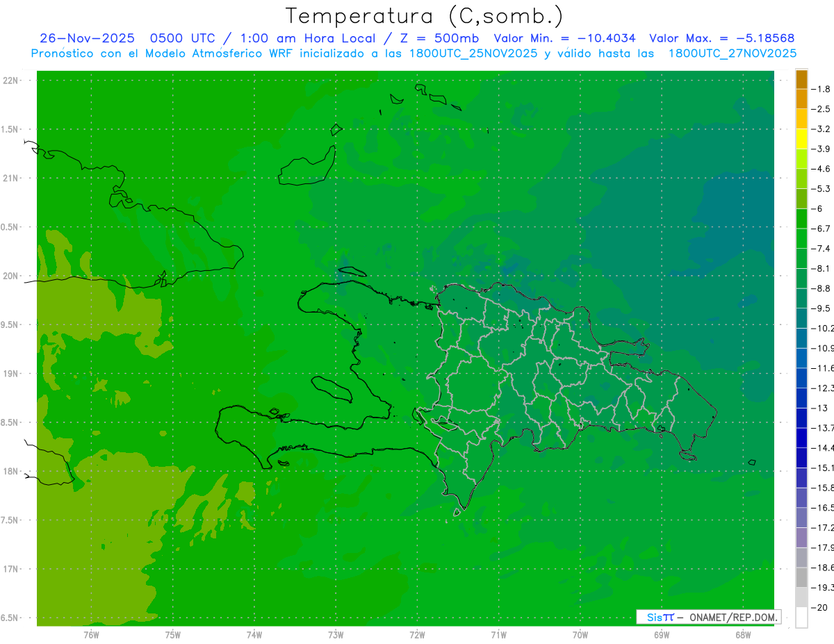Click the "-6.7" colorbar label
834x644 pixels.
(821, 228)
